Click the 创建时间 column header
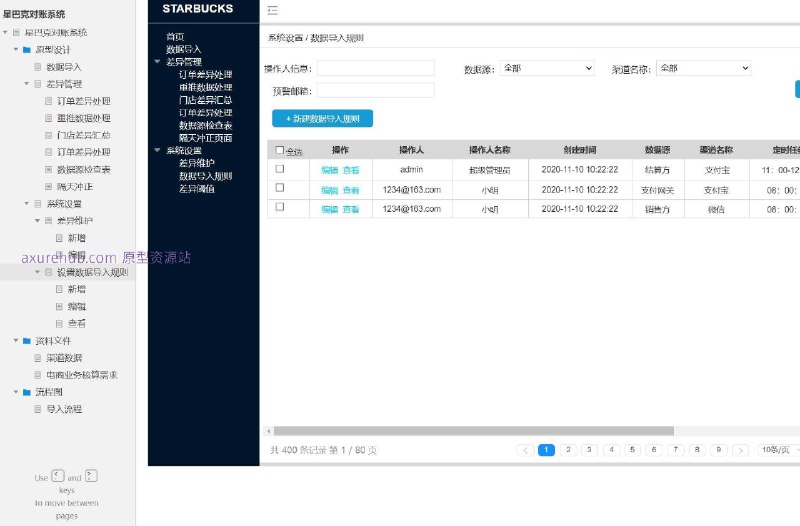The image size is (800, 526). [580, 150]
